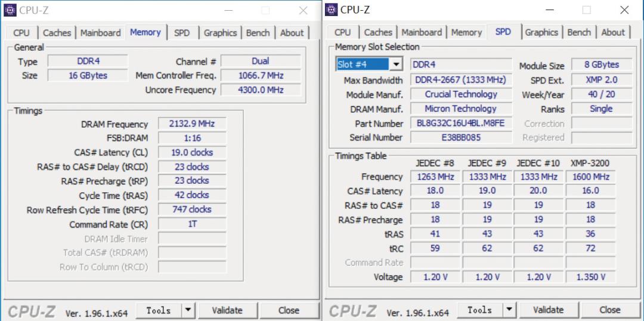Click the Tools button in the left window
Image resolution: width=644 pixels, height=321 pixels.
coord(159,310)
